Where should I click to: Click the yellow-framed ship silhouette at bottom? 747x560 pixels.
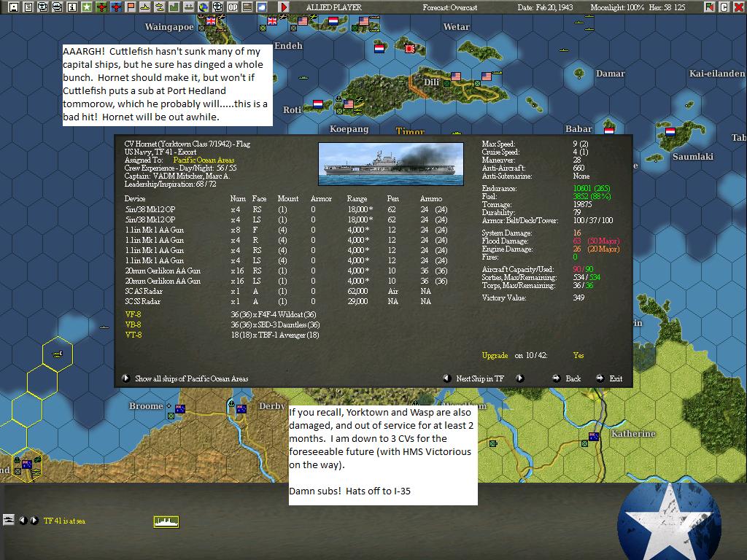pos(166,522)
